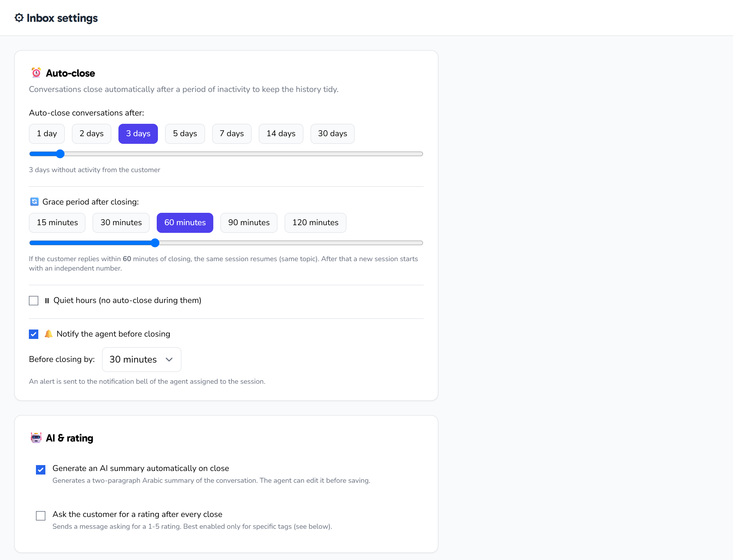Click the refresh icon beside Grace period
733x560 pixels.
coord(34,202)
